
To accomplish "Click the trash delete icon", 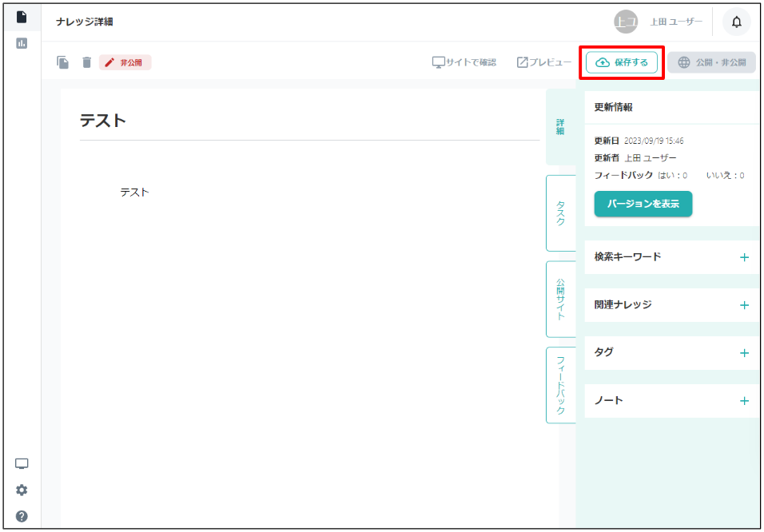I will click(x=87, y=62).
